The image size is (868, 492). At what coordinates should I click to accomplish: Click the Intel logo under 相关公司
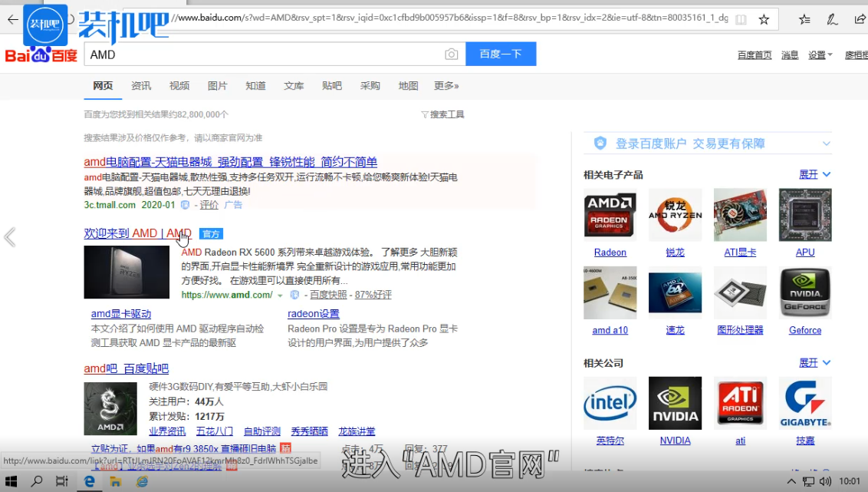click(610, 402)
